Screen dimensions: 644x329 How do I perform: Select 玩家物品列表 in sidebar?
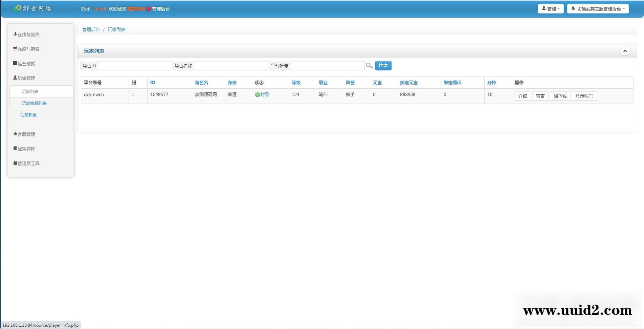point(34,104)
